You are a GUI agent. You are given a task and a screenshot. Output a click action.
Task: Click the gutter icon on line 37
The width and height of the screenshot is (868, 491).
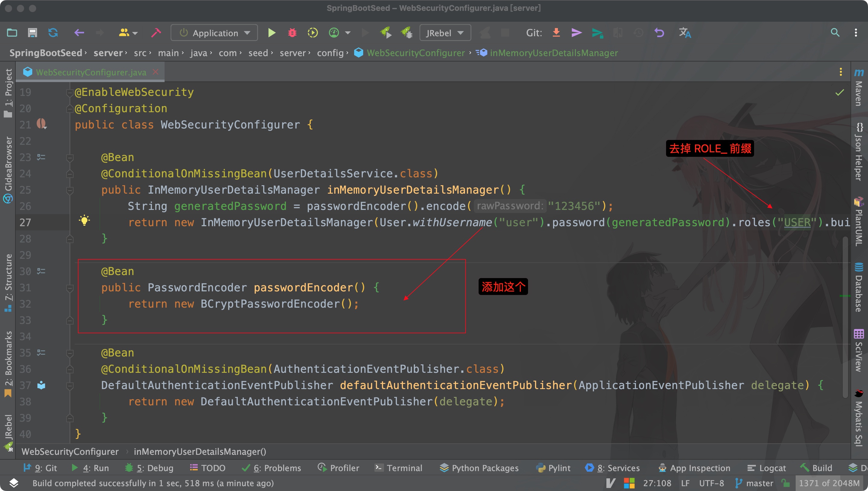(41, 385)
